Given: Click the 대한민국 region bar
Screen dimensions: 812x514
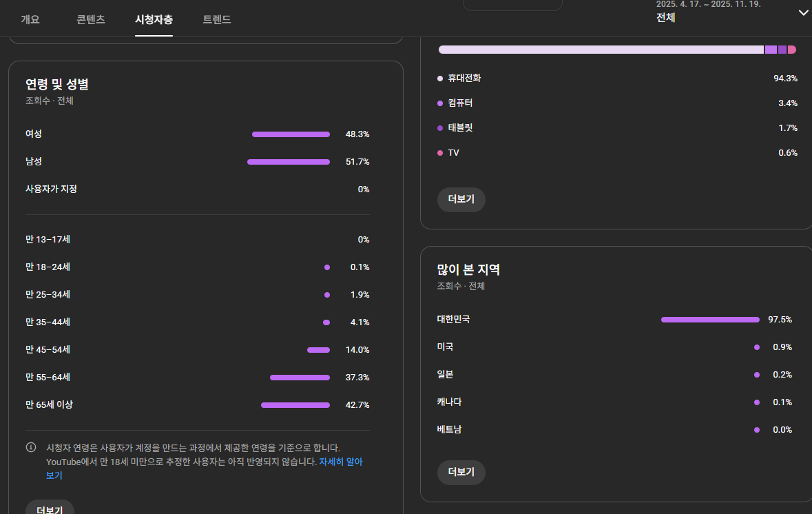Looking at the screenshot, I should 710,320.
